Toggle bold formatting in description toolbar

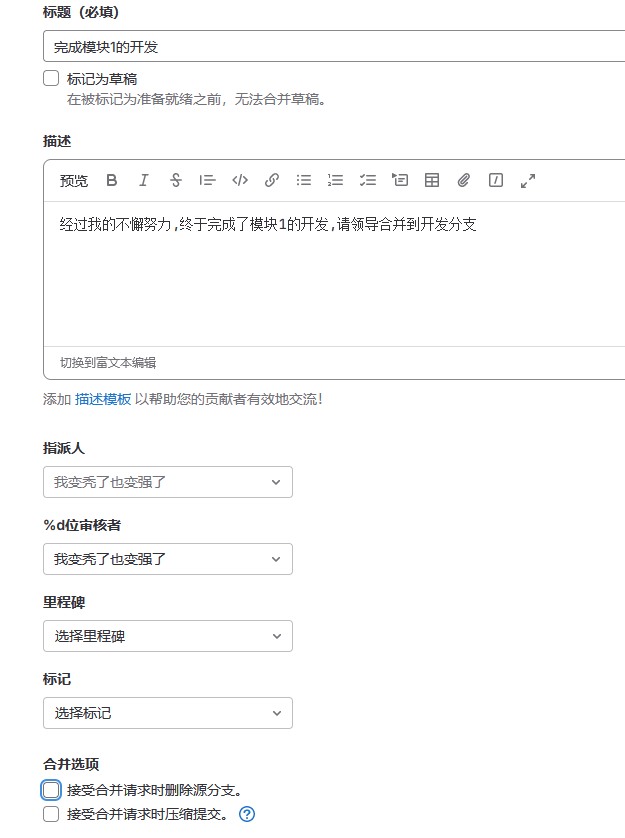[x=112, y=181]
